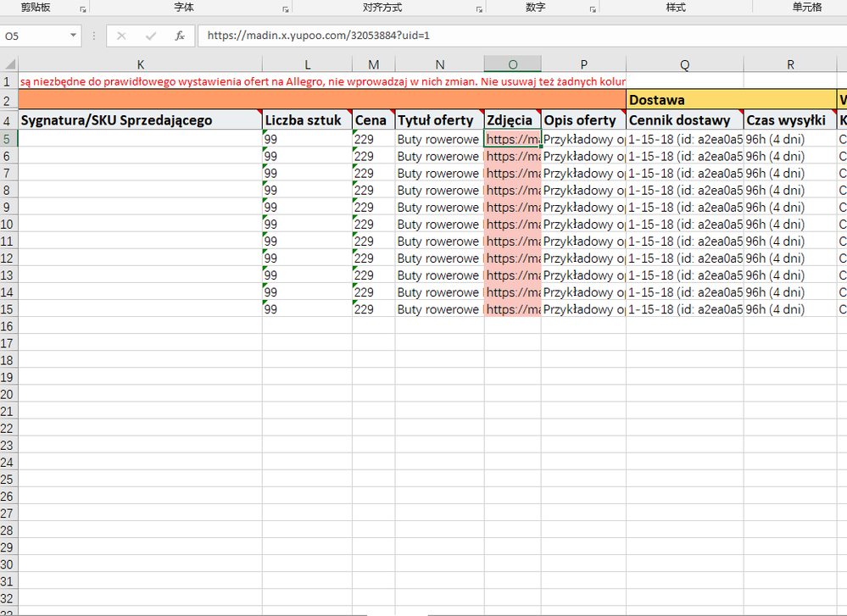Click the Enter checkmark icon in formula bar
The width and height of the screenshot is (847, 616).
tap(151, 36)
